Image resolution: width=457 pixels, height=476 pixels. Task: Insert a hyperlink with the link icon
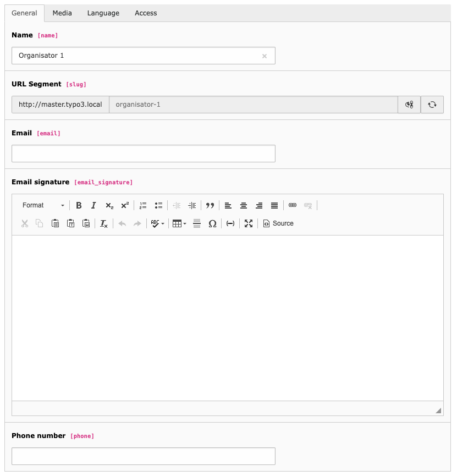point(293,205)
